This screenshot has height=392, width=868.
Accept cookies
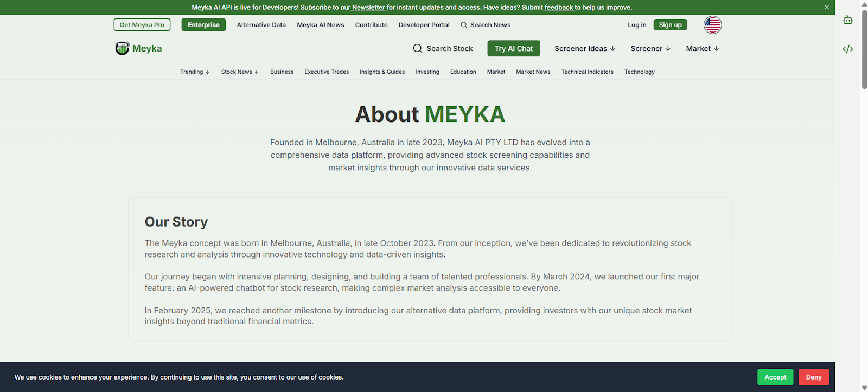[x=775, y=377]
